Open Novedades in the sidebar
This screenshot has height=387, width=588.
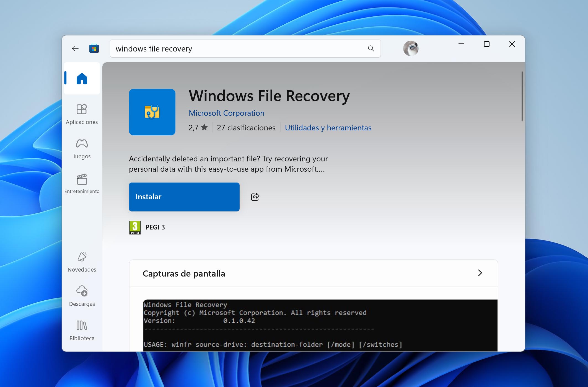click(82, 262)
